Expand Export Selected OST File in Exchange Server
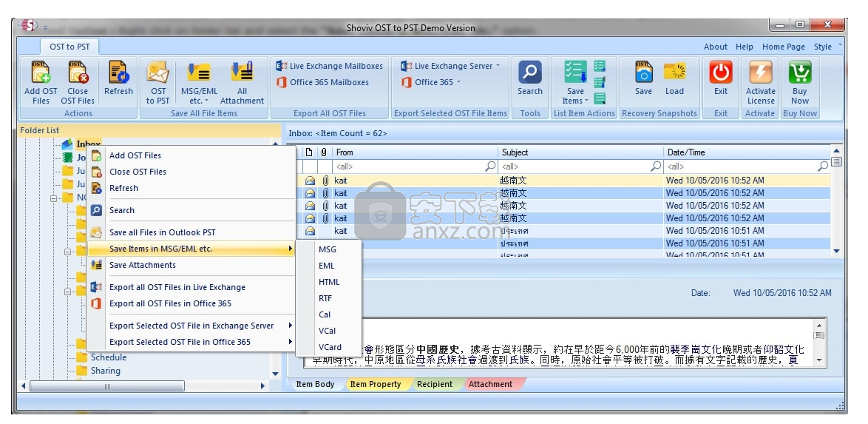868x424 pixels. pos(191,326)
